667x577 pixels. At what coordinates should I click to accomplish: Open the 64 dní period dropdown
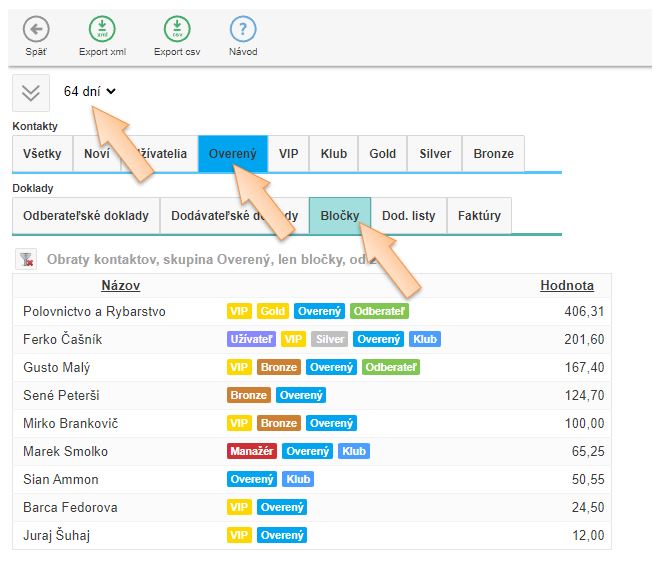[90, 91]
